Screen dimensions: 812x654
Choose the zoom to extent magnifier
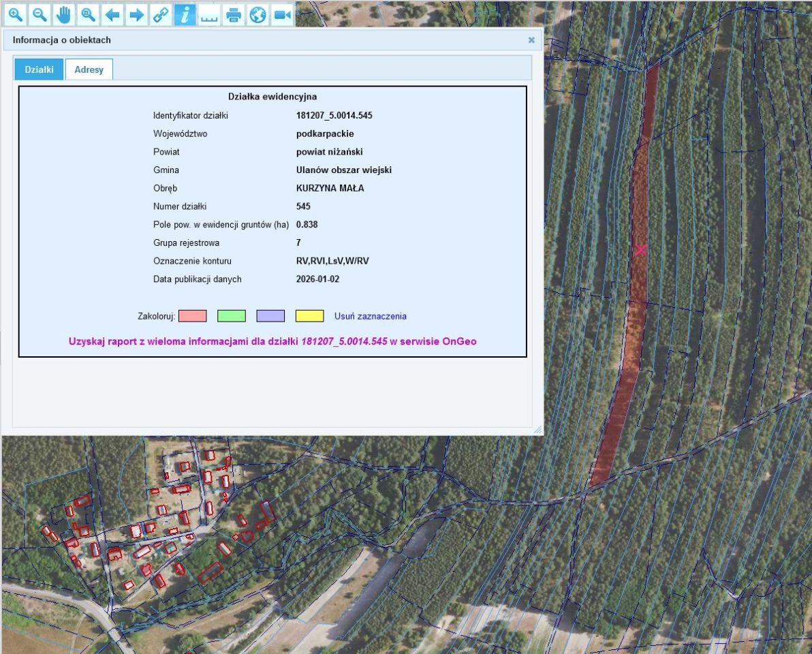[x=88, y=14]
